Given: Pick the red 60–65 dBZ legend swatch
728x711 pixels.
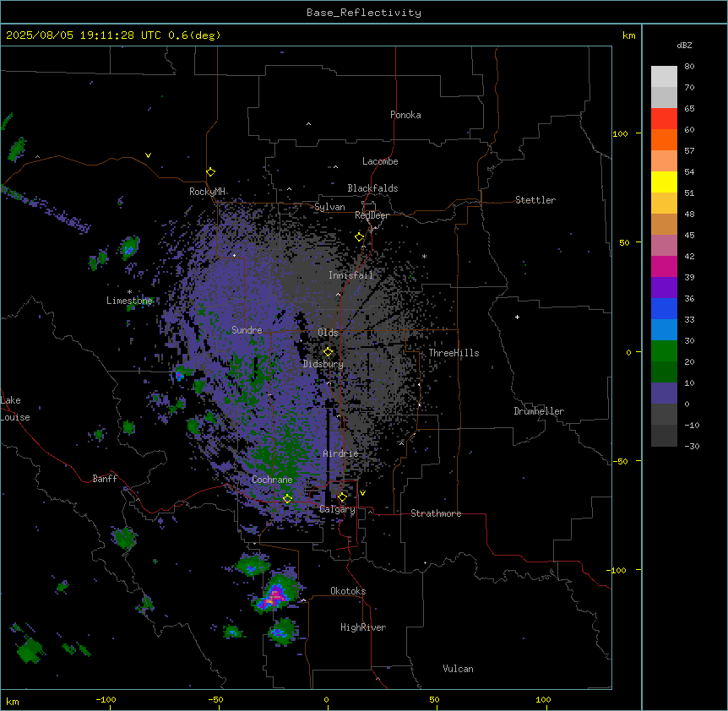Looking at the screenshot, I should point(664,119).
